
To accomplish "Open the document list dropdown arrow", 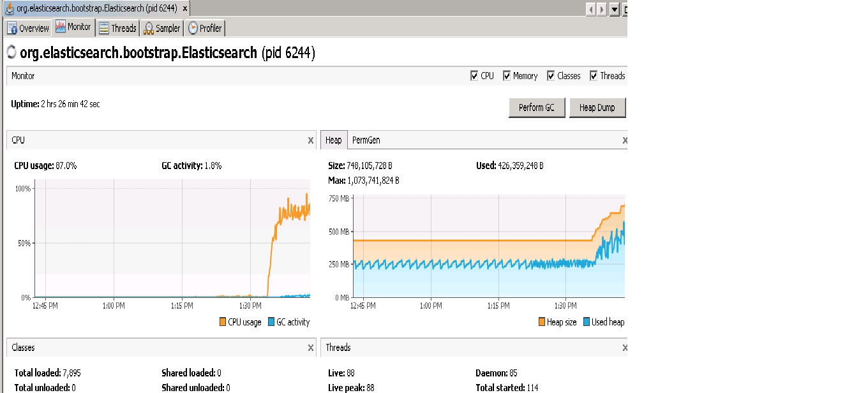I will click(x=615, y=10).
